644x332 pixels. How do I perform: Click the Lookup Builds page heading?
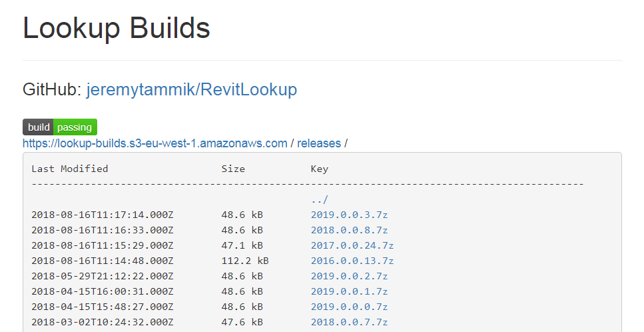click(117, 29)
